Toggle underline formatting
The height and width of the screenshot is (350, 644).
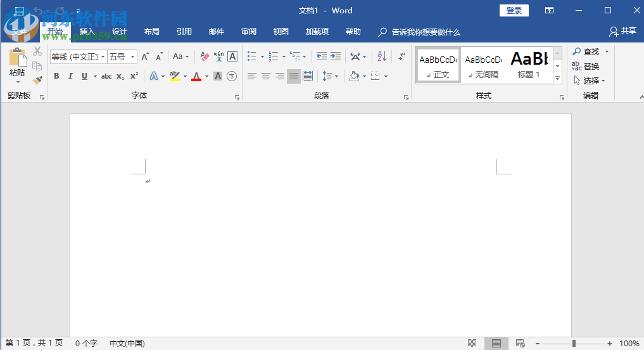(84, 76)
